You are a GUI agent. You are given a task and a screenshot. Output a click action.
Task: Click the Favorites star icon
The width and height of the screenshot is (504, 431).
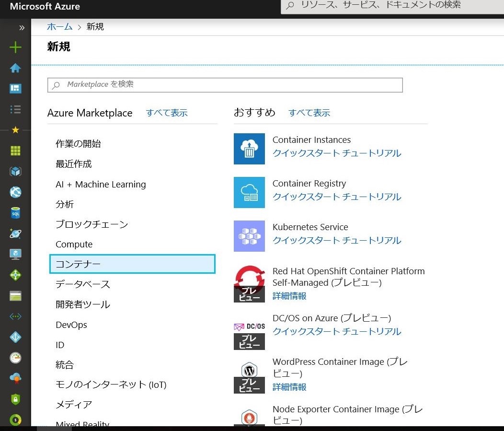pyautogui.click(x=15, y=129)
